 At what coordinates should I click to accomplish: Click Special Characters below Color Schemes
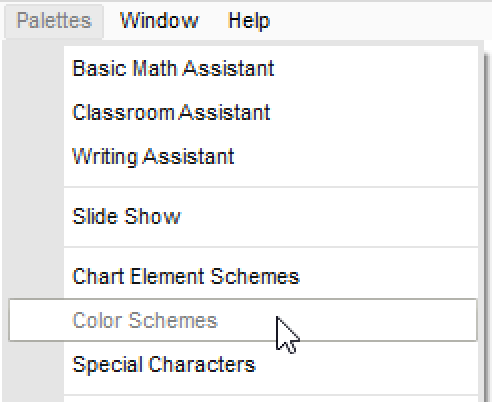tap(243, 364)
